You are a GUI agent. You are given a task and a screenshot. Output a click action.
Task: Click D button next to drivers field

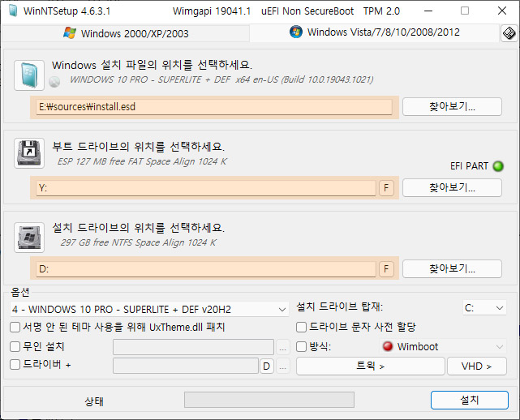coord(267,366)
